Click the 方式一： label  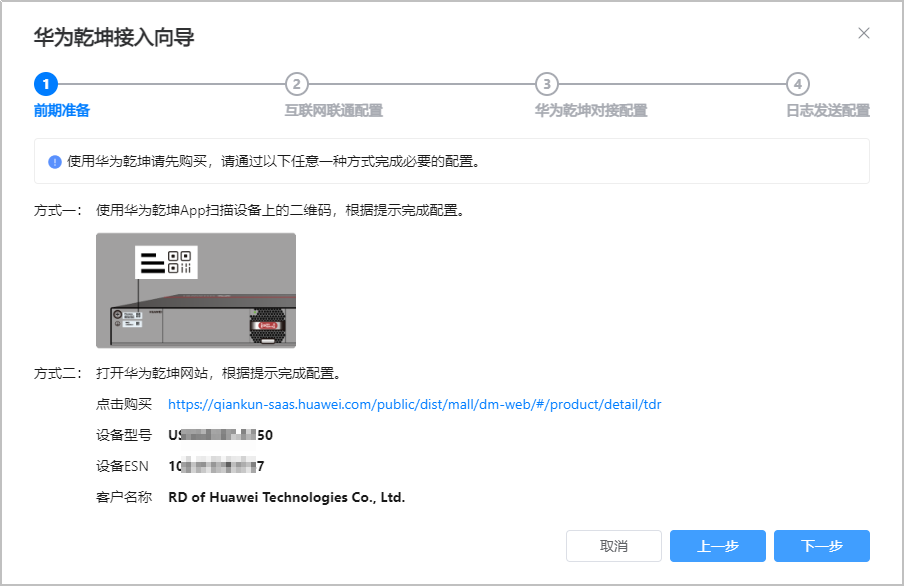click(x=58, y=211)
